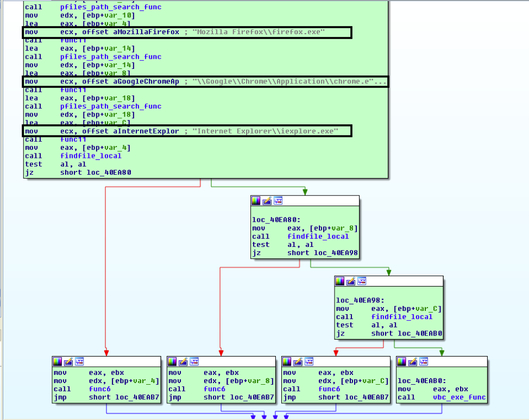
Task: Click the "Mozilla Firefox\\firefox.exe" string comment
Action: (259, 32)
